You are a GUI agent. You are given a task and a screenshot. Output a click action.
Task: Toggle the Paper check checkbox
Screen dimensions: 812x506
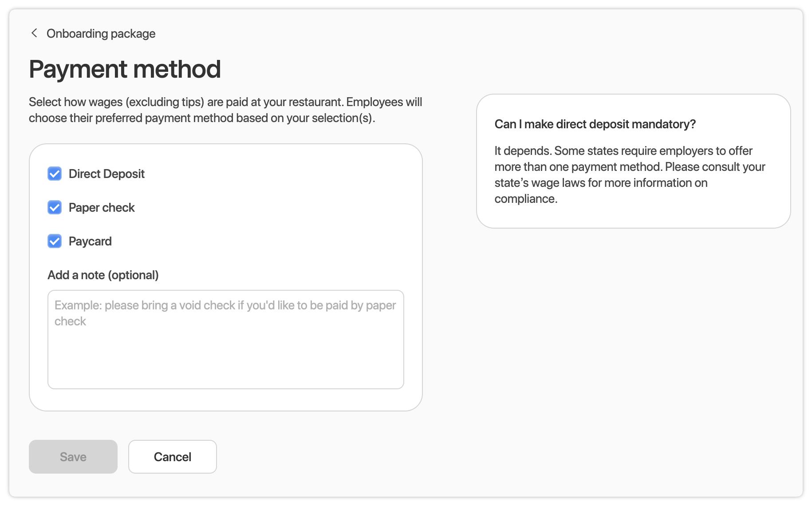click(55, 208)
